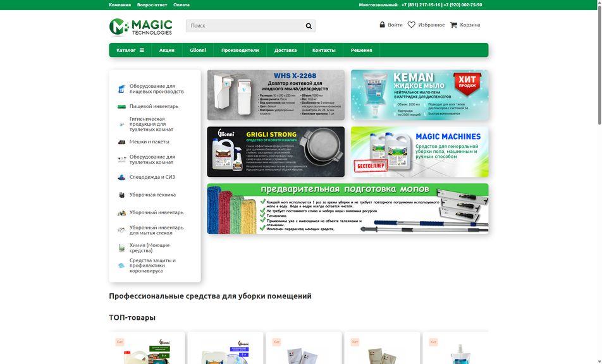Open the Glionni menu item
Viewport: 602px width, 364px height.
point(198,50)
